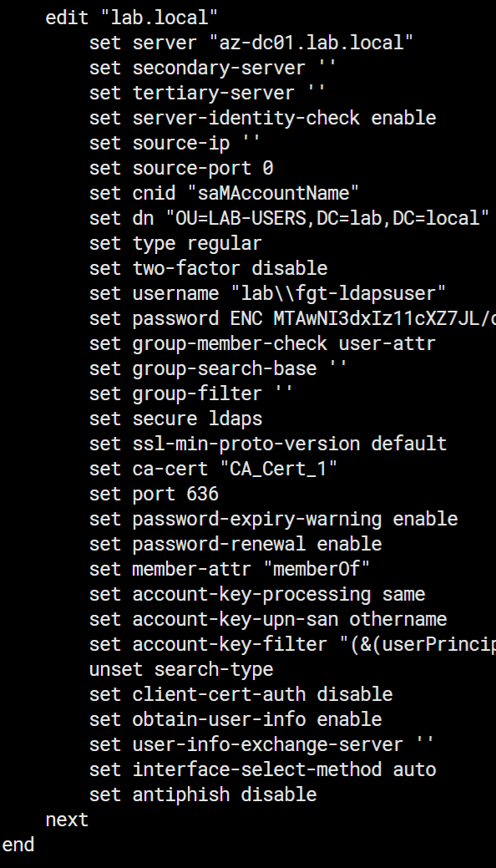Click the server-identity-check enable line
Viewport: 496px width, 868px height.
pos(262,118)
